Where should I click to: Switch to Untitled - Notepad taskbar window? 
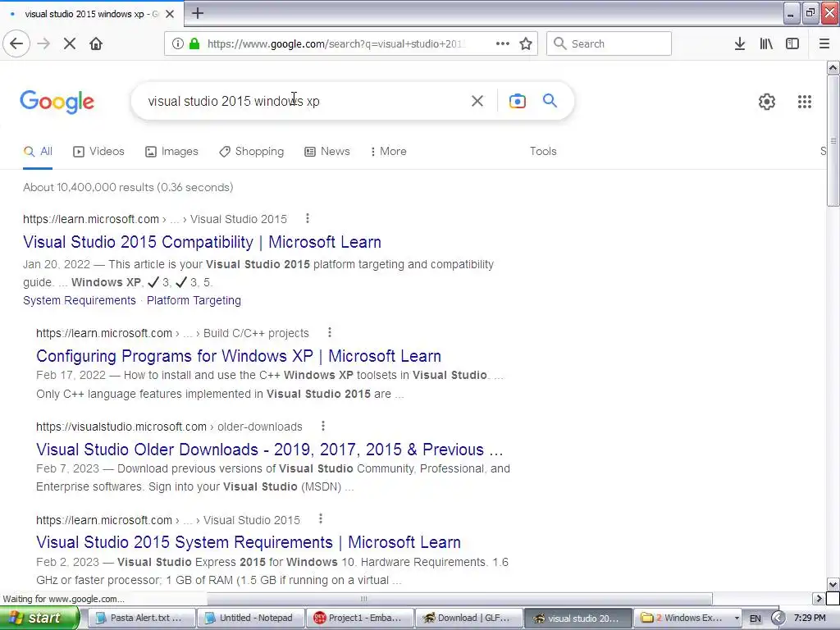tap(251, 619)
